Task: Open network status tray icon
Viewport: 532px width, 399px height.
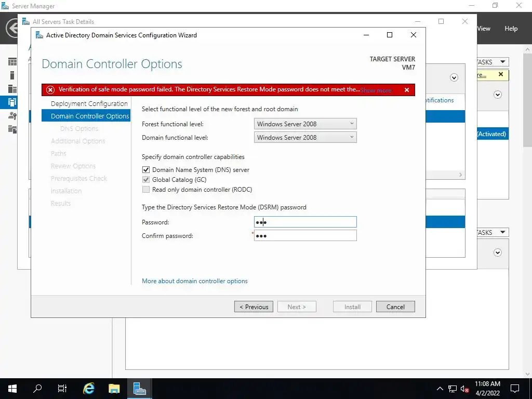Action: (x=453, y=389)
